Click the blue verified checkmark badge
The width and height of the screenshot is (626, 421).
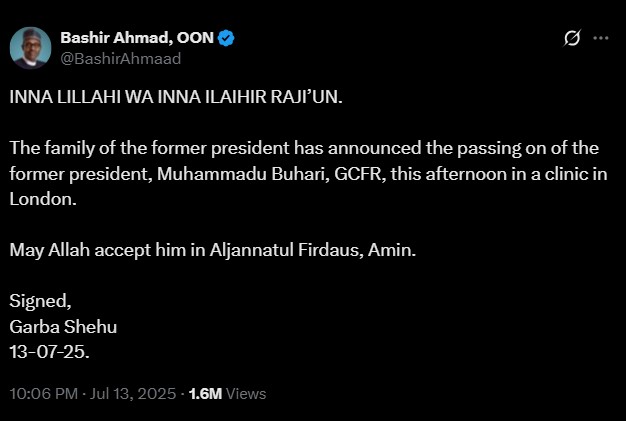click(227, 38)
